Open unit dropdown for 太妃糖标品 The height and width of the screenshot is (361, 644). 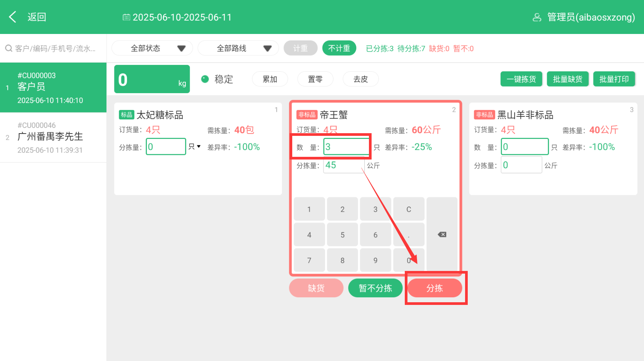(195, 147)
